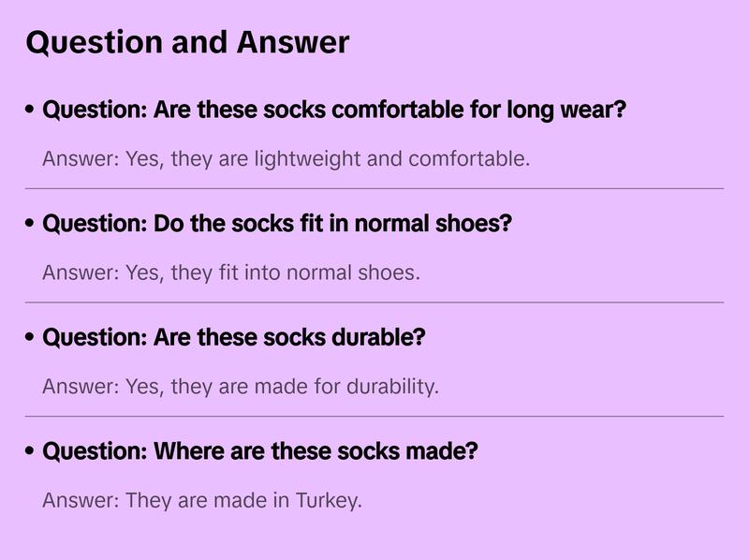Image resolution: width=749 pixels, height=560 pixels.
Task: Click divider line below the lightweight answer
Action: pos(374,188)
